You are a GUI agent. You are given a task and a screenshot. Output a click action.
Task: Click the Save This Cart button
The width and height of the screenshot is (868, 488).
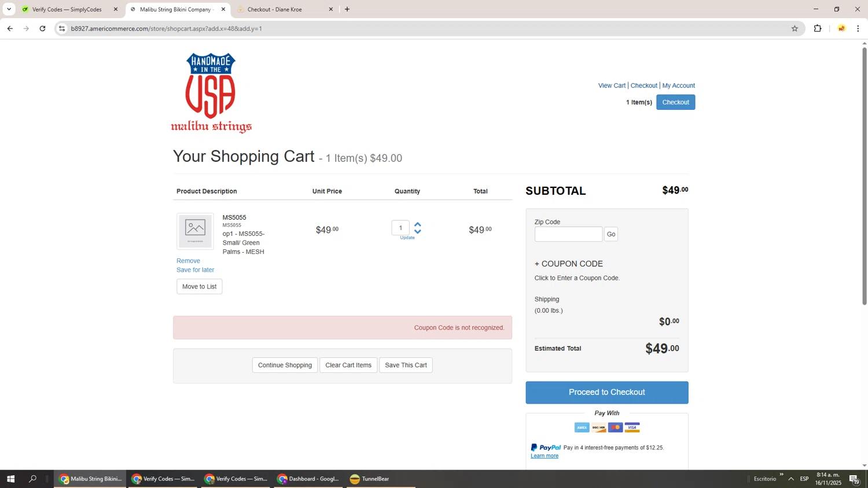406,365
